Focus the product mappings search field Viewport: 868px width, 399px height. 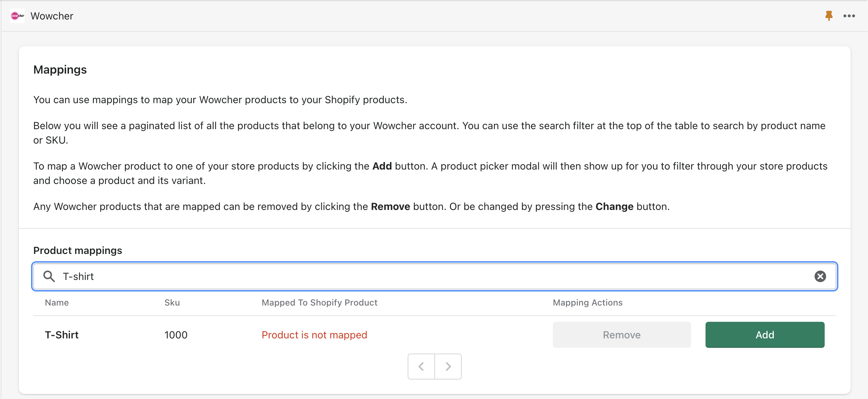pos(435,276)
